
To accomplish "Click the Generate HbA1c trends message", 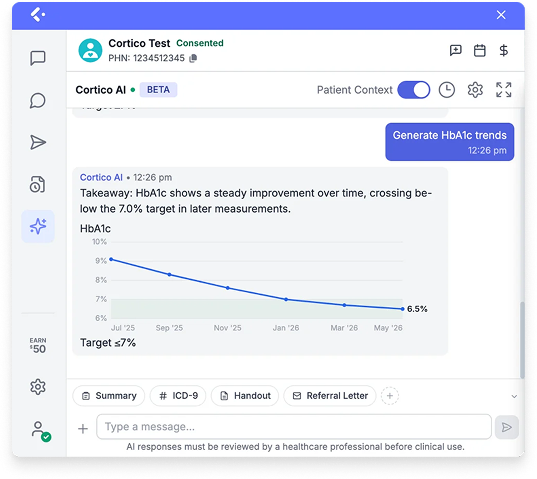I will pyautogui.click(x=449, y=142).
